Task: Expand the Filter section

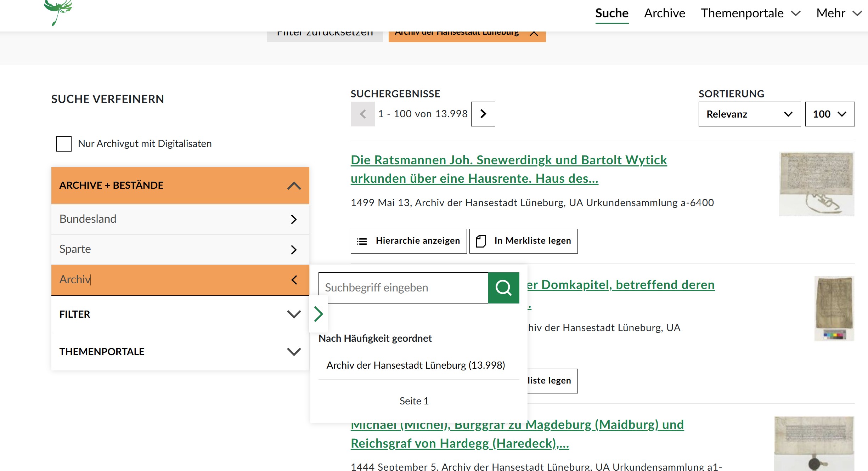Action: coord(294,314)
